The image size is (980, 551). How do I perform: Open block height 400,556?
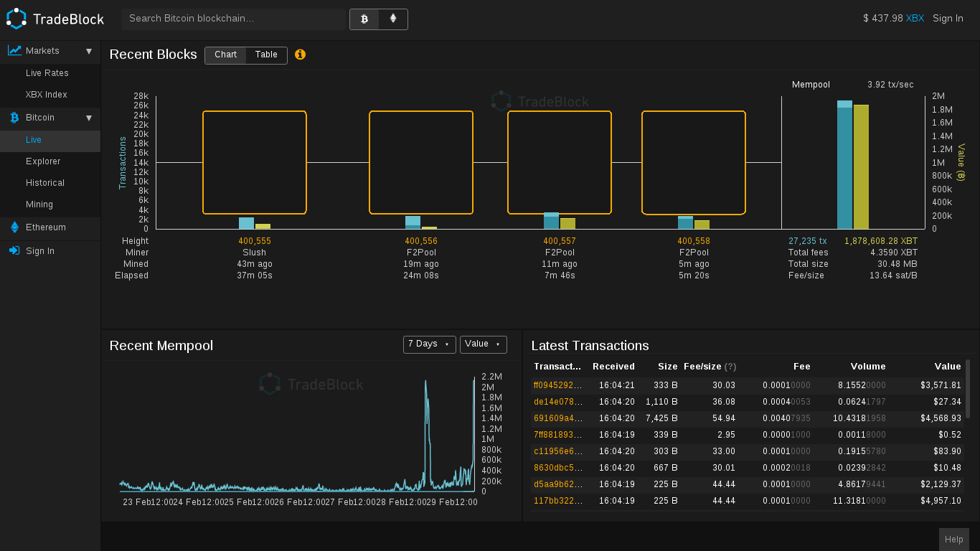tap(421, 242)
